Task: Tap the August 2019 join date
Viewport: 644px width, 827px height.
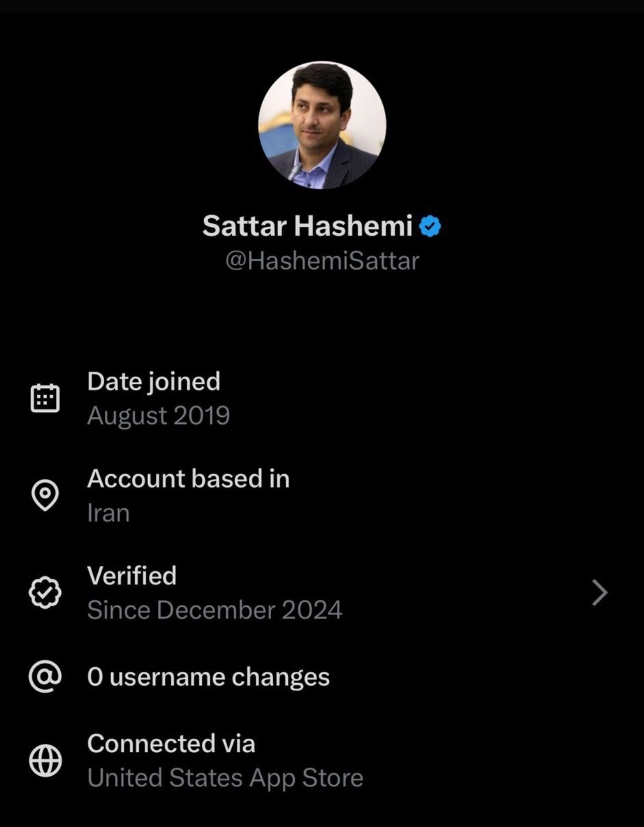Action: click(x=158, y=416)
